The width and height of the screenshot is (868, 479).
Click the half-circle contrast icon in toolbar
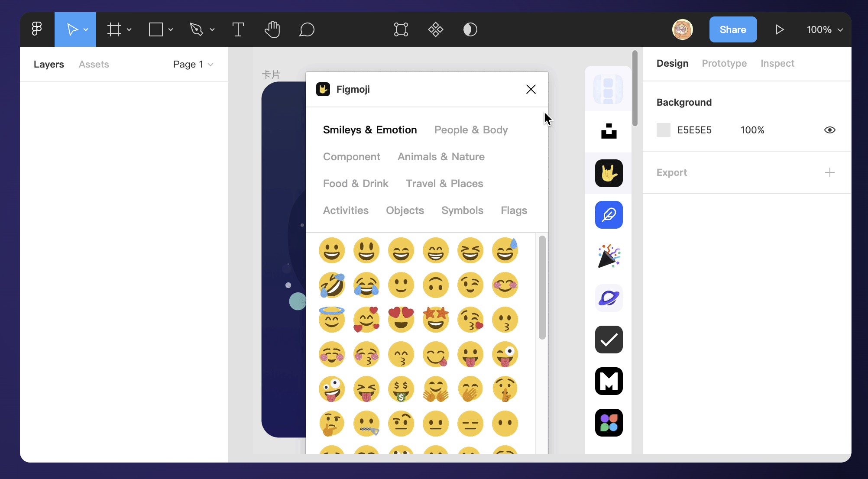(470, 29)
